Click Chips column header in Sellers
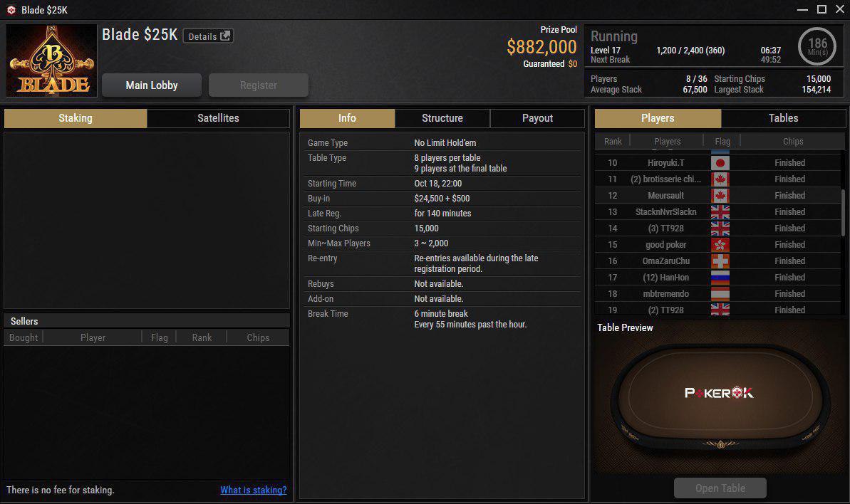Screen dimensions: 850x504 click(x=258, y=337)
